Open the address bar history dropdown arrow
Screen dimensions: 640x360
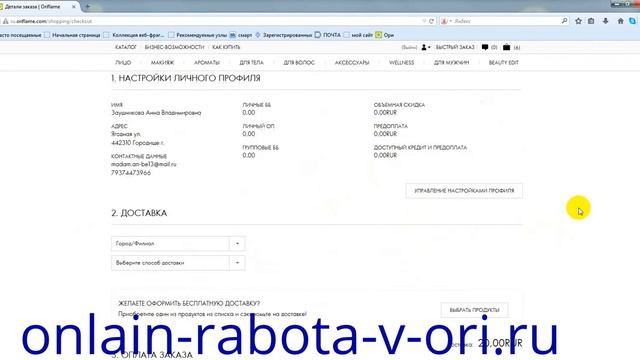click(x=424, y=21)
